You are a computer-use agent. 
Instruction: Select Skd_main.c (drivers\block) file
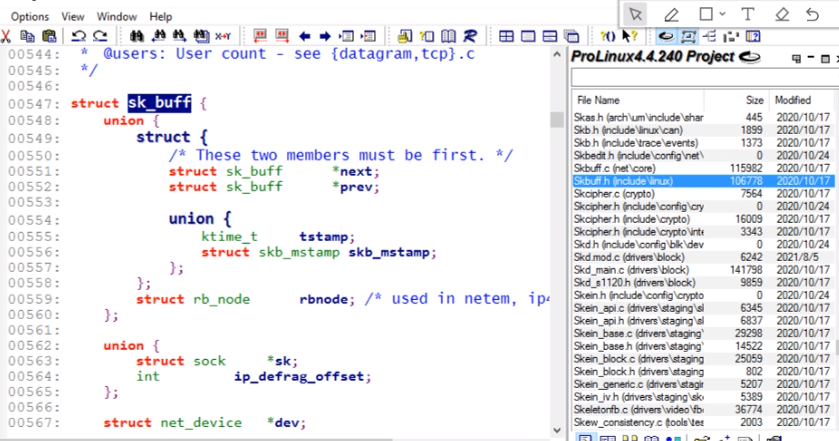click(703, 270)
